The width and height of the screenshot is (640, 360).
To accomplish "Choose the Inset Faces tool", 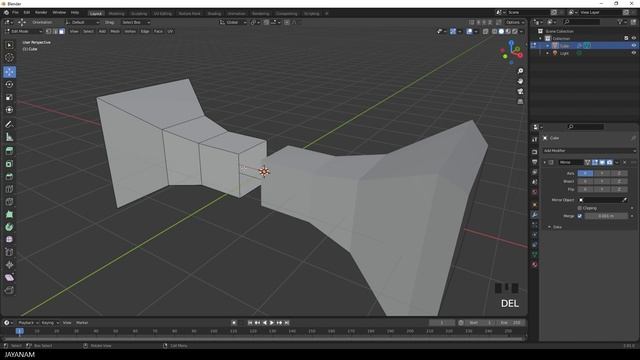I will pos(9,164).
